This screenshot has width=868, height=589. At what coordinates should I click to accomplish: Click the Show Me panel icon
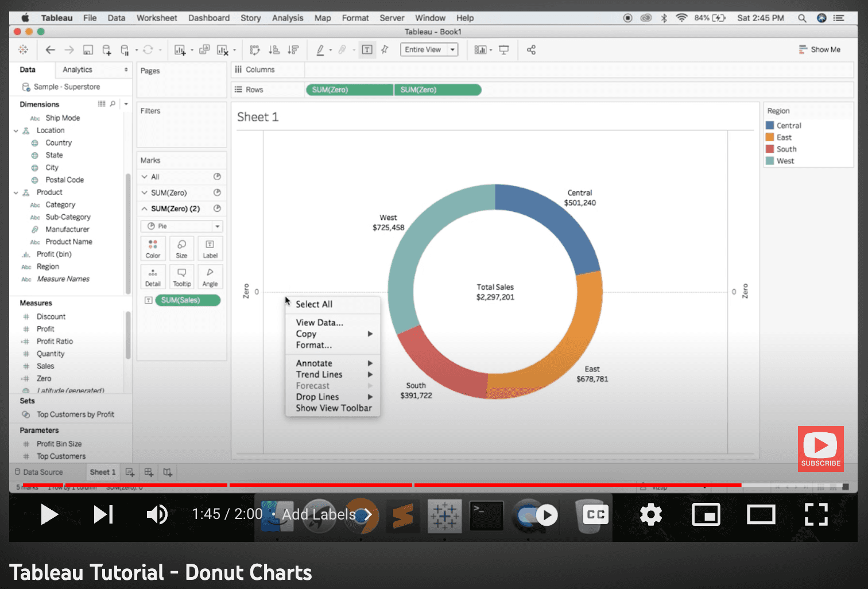(819, 50)
